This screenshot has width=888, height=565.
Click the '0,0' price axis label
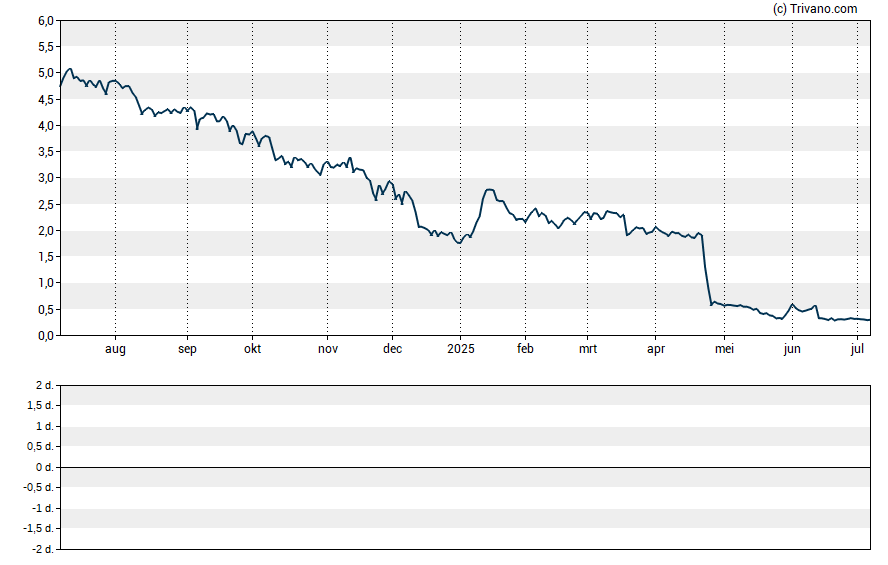click(x=46, y=336)
